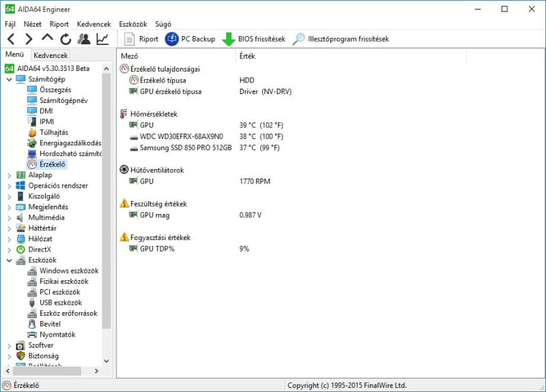The image size is (546, 392).
Task: Expand the Alaplap tree node
Action: click(x=10, y=175)
